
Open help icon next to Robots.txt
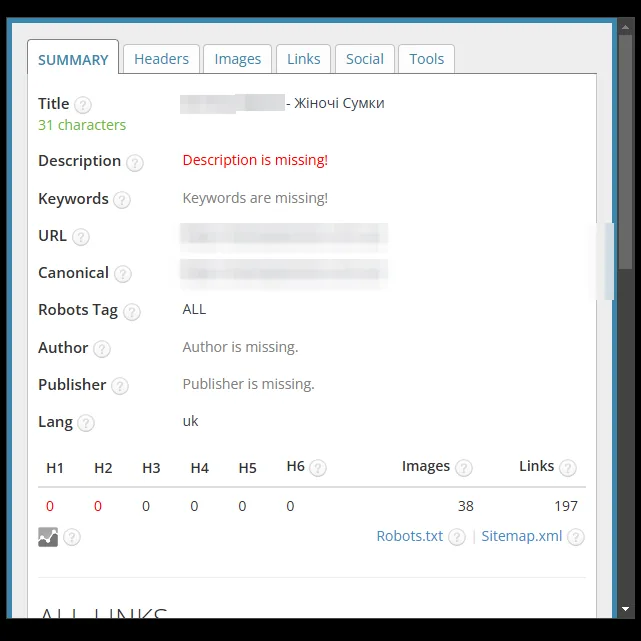(x=457, y=537)
